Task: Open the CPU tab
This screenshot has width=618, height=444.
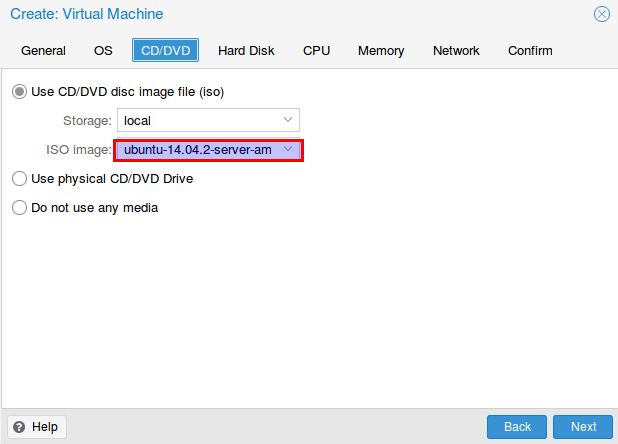Action: coord(316,50)
